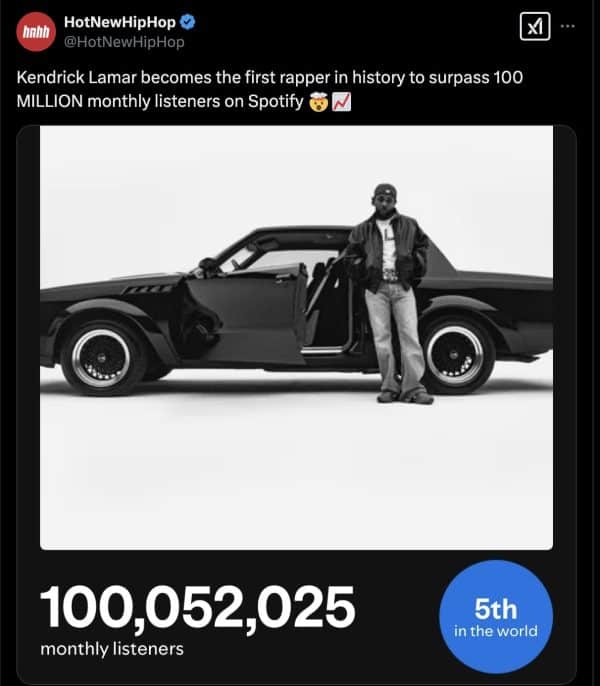Click the chart increasing emoji

click(x=339, y=101)
